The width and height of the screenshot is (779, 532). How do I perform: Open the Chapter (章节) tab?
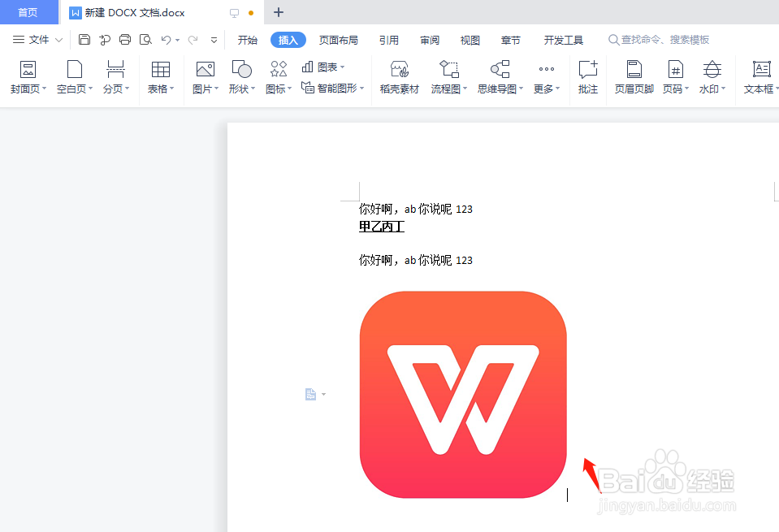point(511,40)
